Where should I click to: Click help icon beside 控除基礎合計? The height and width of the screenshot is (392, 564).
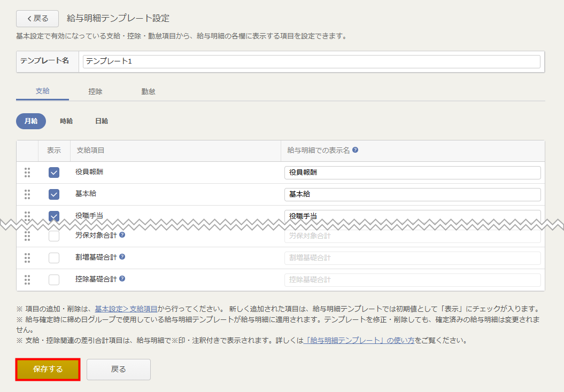[122, 279]
